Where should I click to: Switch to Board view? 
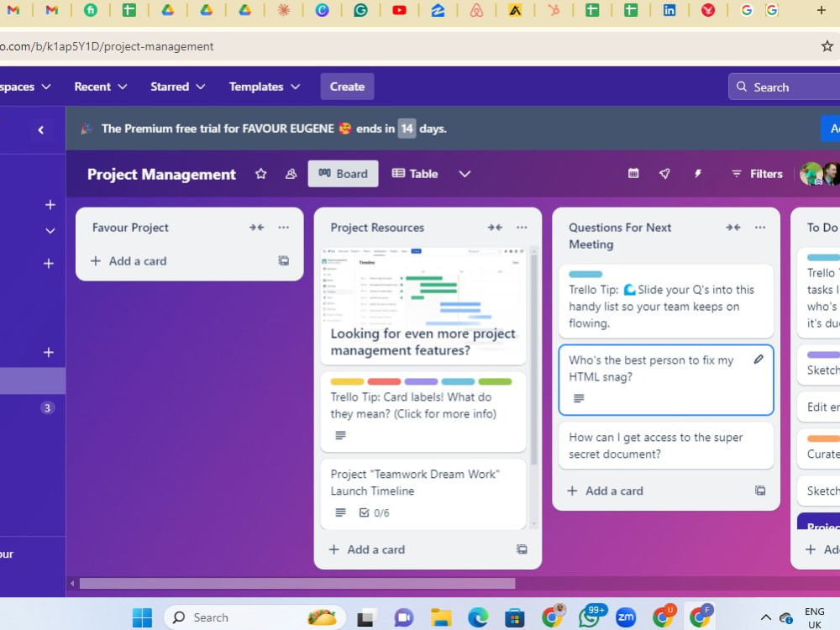tap(343, 174)
